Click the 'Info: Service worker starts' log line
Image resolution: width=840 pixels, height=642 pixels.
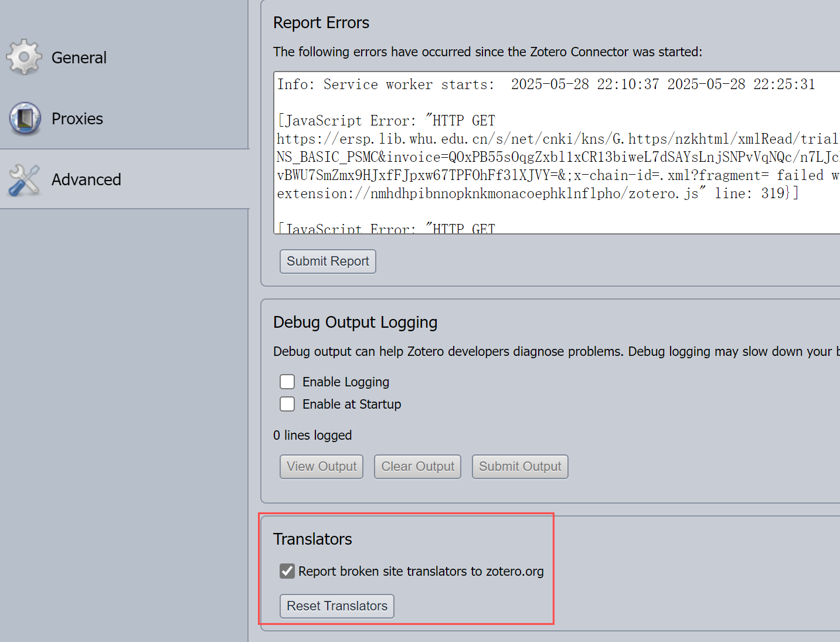click(x=546, y=84)
